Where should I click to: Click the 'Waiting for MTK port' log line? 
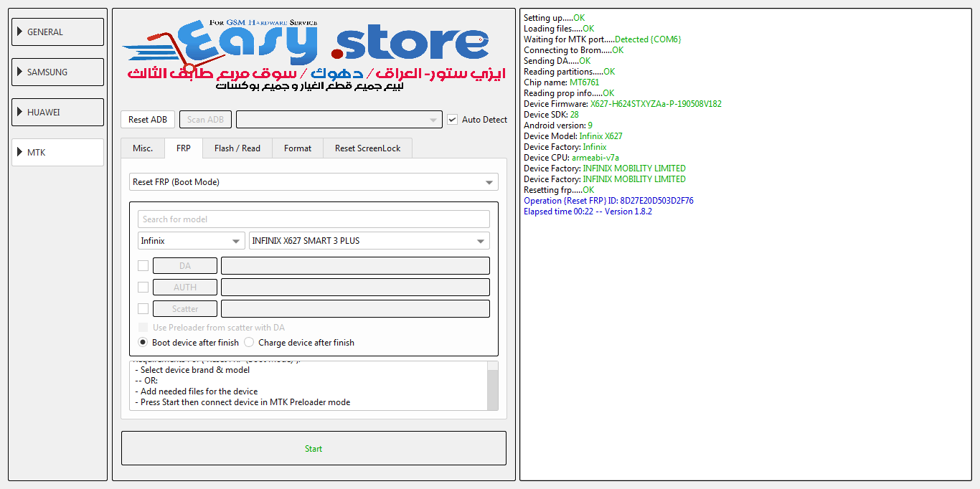tap(602, 39)
